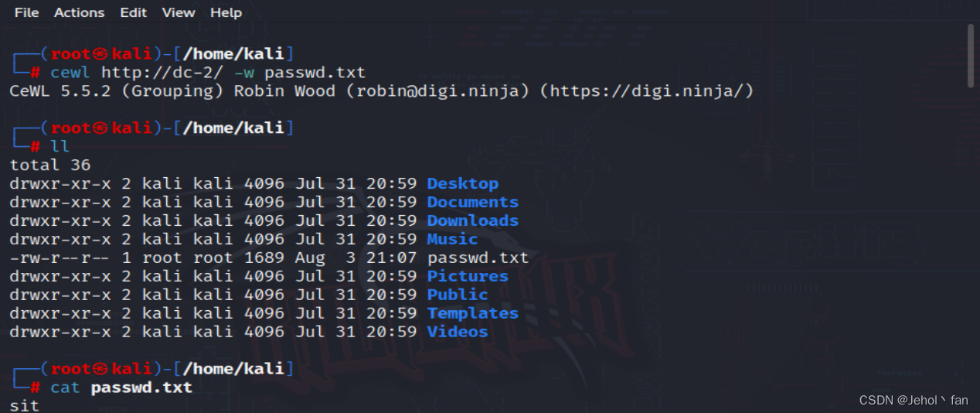Click the Documents directory name in listing

[472, 203]
